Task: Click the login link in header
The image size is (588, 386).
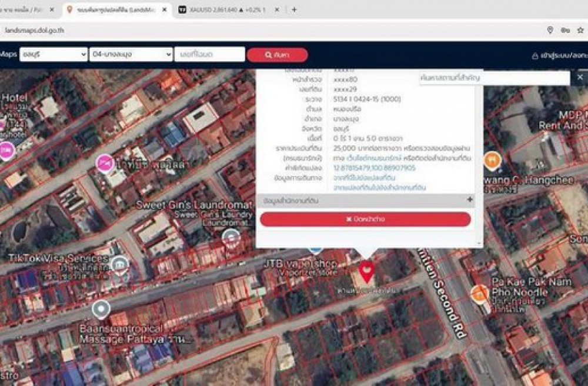Action: click(559, 55)
